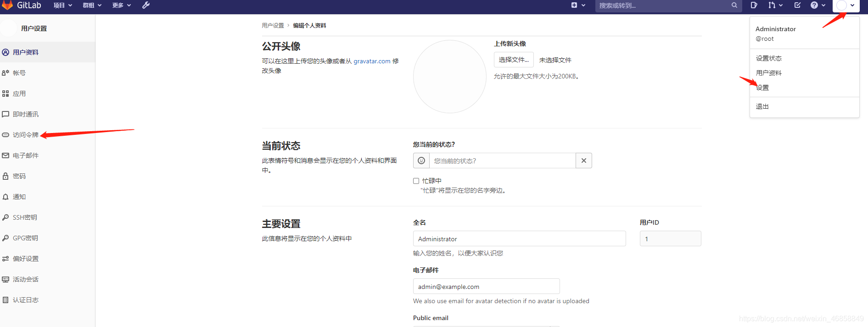Click the GitLab fox logo
868x327 pixels.
click(7, 5)
